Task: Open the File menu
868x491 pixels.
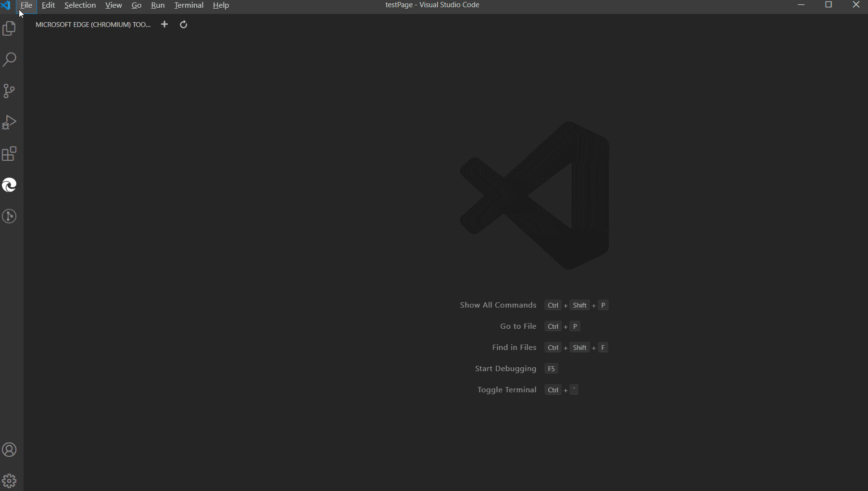Action: coord(26,5)
